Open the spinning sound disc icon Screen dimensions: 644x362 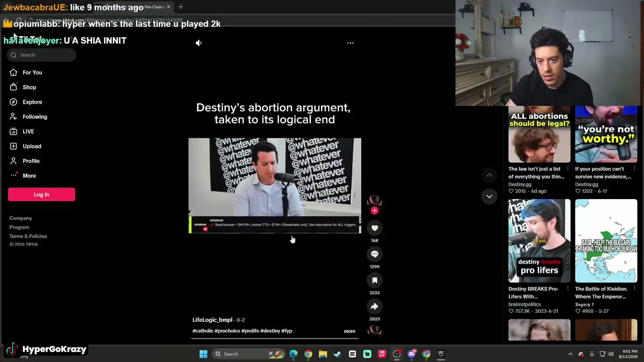tap(374, 330)
